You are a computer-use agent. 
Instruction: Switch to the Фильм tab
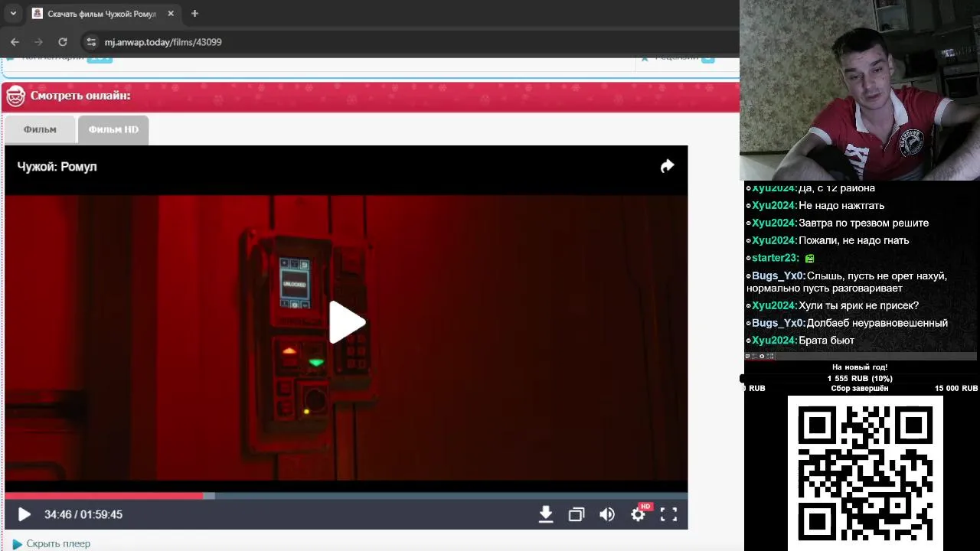click(40, 129)
